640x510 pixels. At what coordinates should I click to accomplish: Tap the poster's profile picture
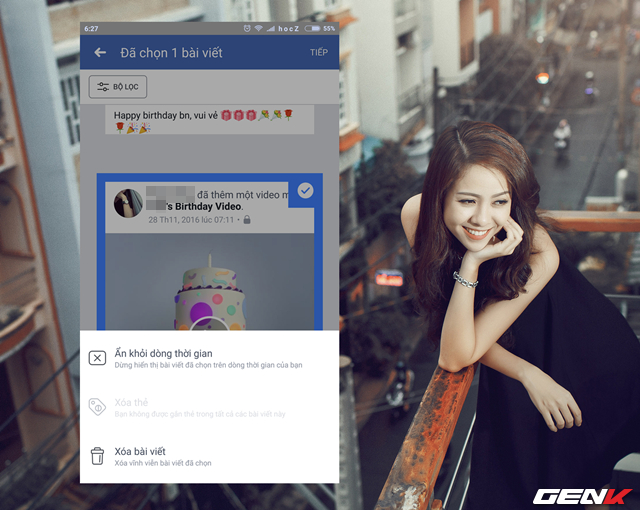[x=128, y=203]
